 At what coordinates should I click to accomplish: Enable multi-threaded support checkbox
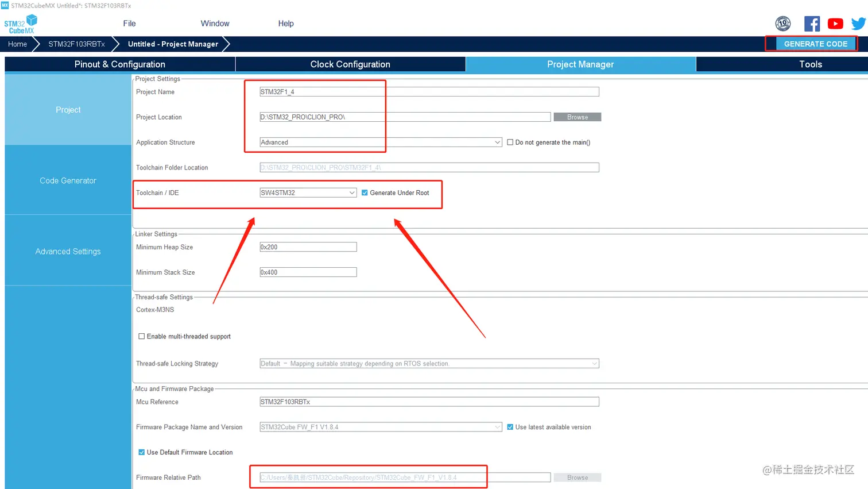click(x=142, y=337)
